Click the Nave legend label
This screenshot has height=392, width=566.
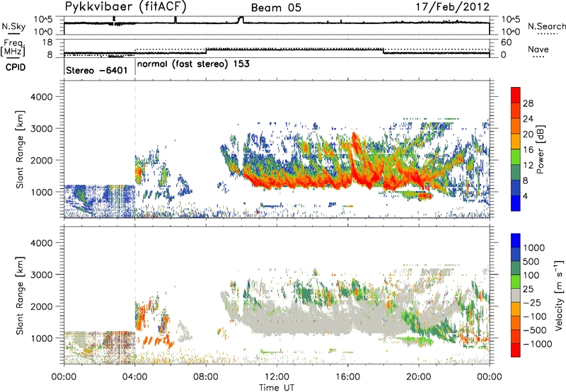tap(538, 50)
